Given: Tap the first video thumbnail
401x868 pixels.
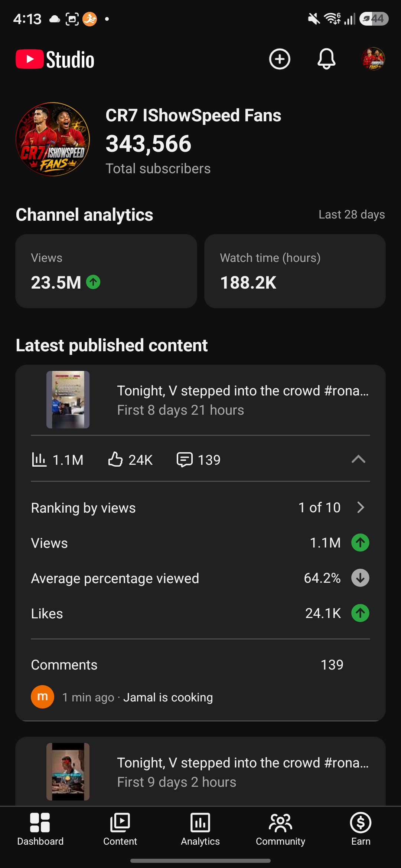Looking at the screenshot, I should click(x=68, y=400).
